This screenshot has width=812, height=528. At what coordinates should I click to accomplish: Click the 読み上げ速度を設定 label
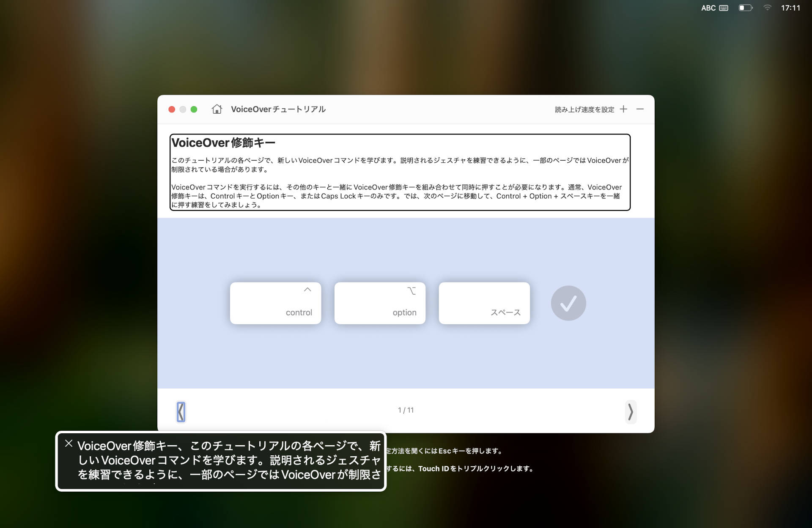click(585, 109)
